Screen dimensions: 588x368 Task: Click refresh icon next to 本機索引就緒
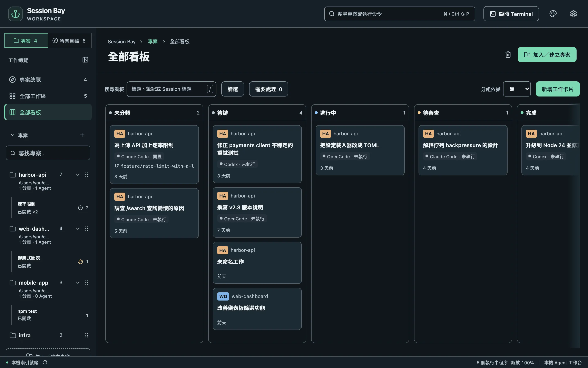(x=45, y=362)
